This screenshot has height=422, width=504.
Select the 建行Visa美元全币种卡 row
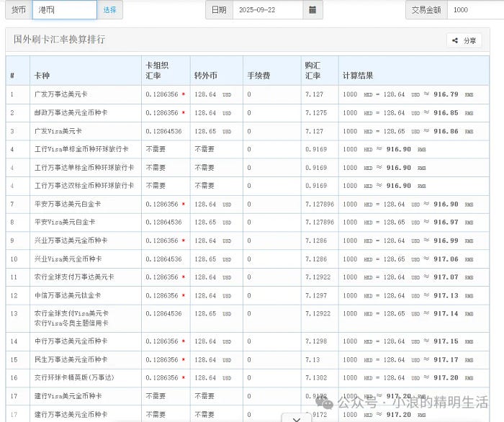[248, 396]
